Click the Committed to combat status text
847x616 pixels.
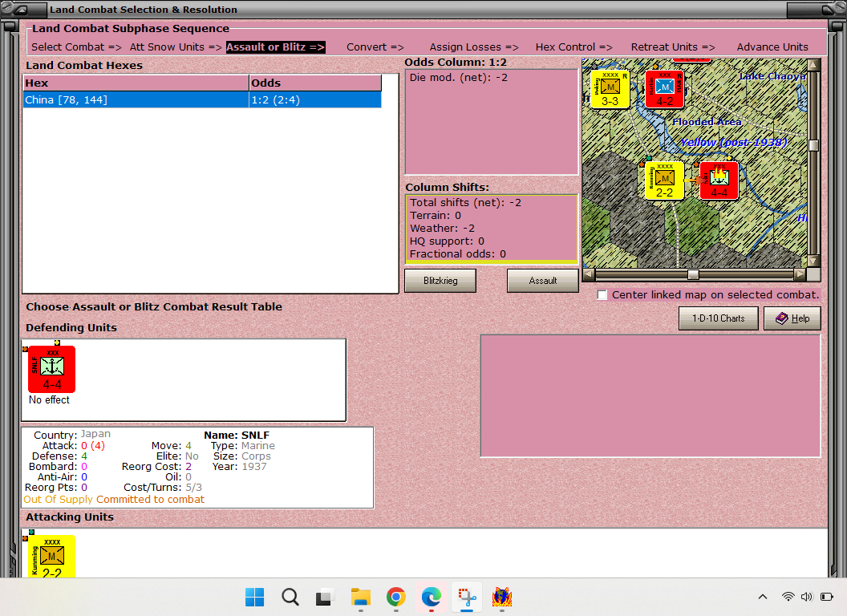[x=151, y=499]
